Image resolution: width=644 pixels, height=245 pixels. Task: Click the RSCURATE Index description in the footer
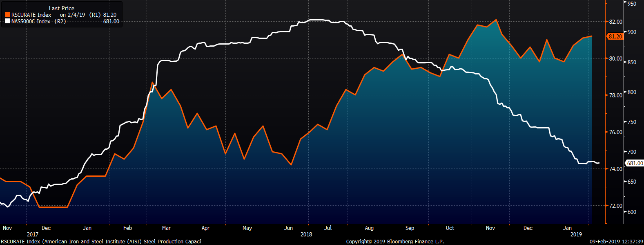pyautogui.click(x=101, y=241)
